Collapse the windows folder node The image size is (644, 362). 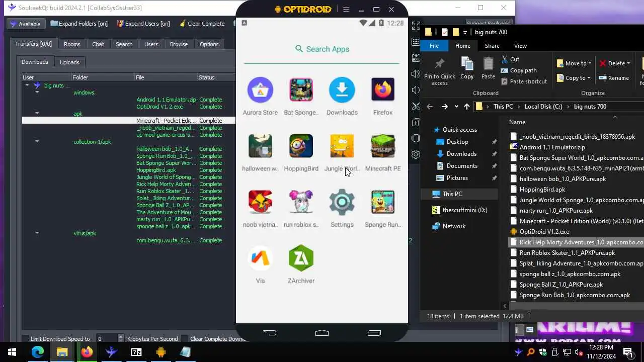coord(37,93)
